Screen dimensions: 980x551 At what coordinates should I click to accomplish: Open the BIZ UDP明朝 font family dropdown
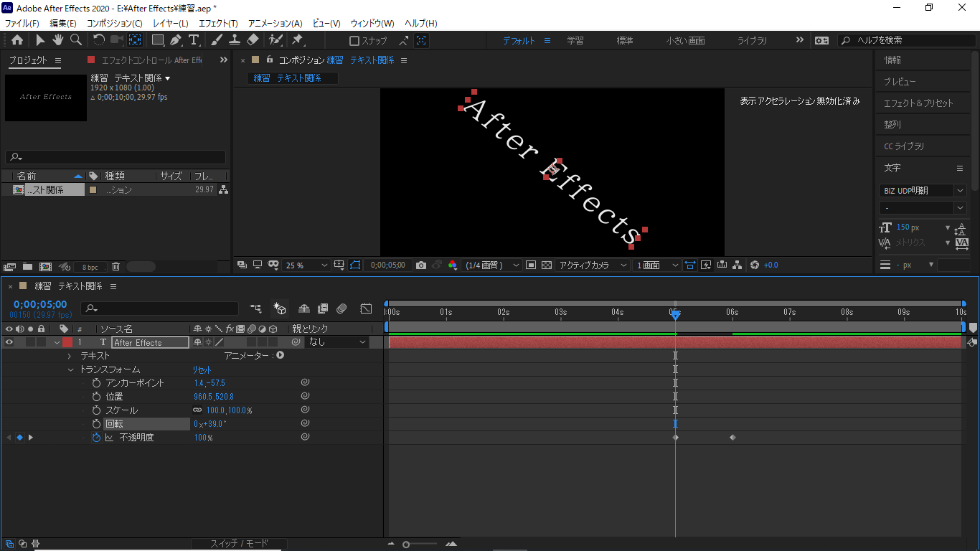coord(923,191)
